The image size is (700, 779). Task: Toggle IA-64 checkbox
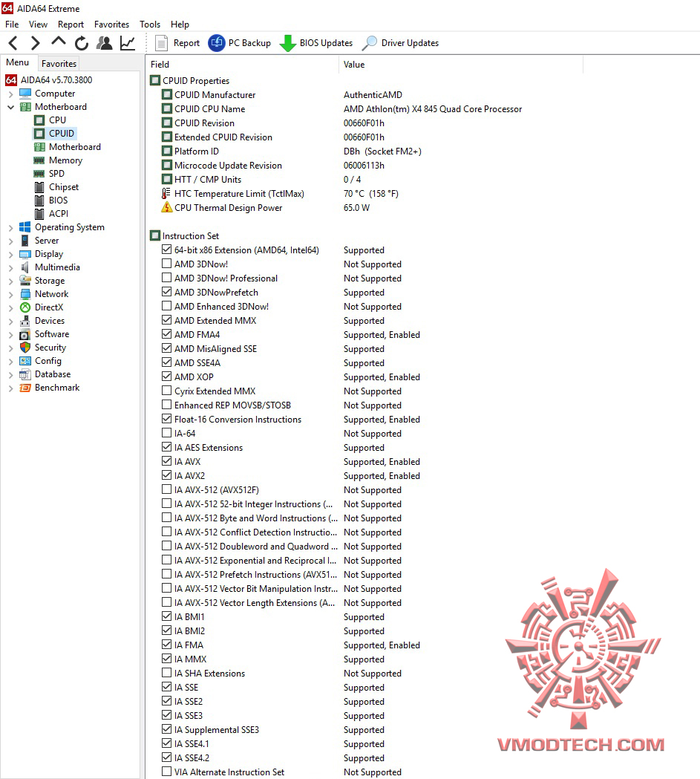pyautogui.click(x=167, y=433)
